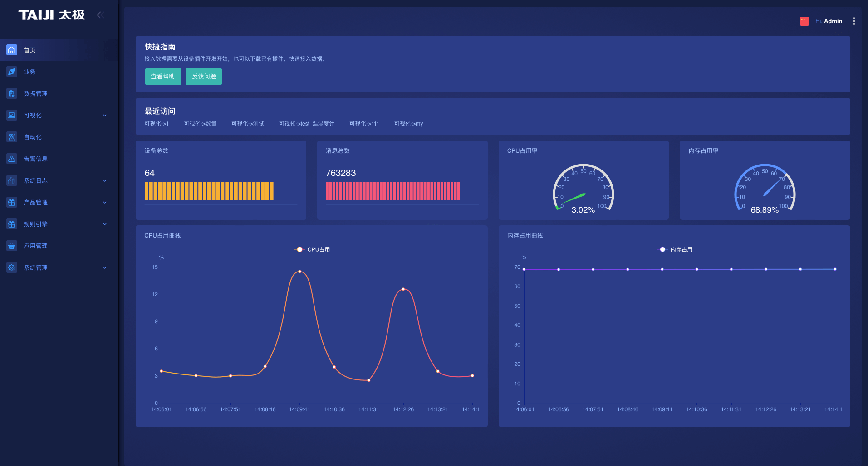Open the 业务 menu item
Screen dimensions: 868x466
tap(59, 72)
